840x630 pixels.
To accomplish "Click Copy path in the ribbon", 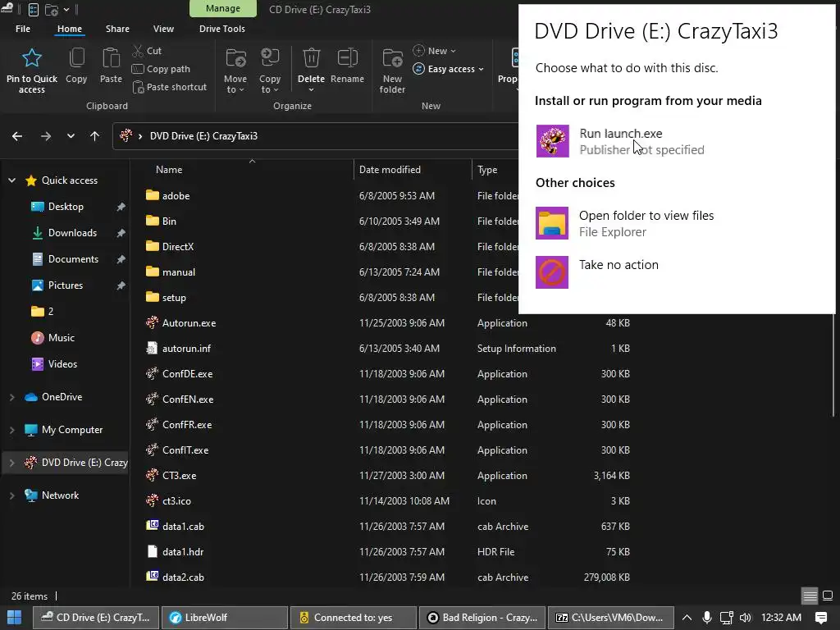I will 161,69.
